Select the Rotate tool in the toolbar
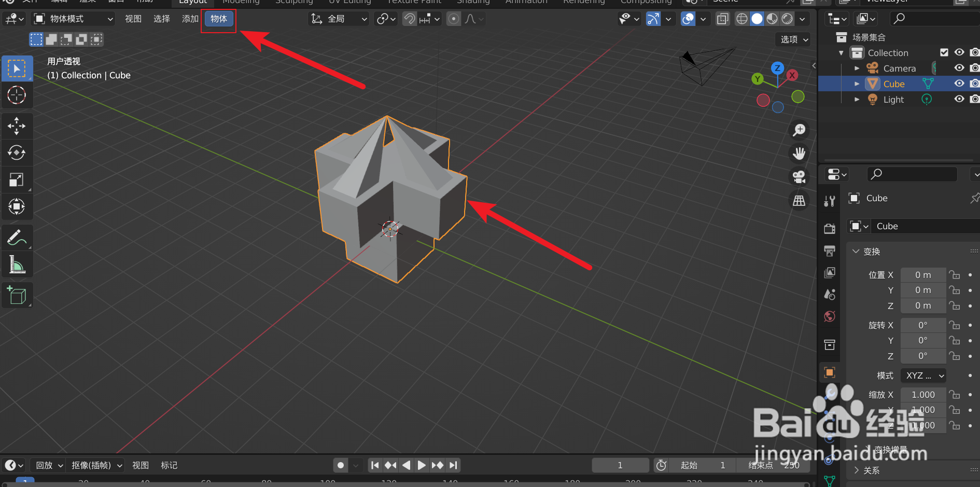Viewport: 980px width, 487px height. [x=17, y=152]
